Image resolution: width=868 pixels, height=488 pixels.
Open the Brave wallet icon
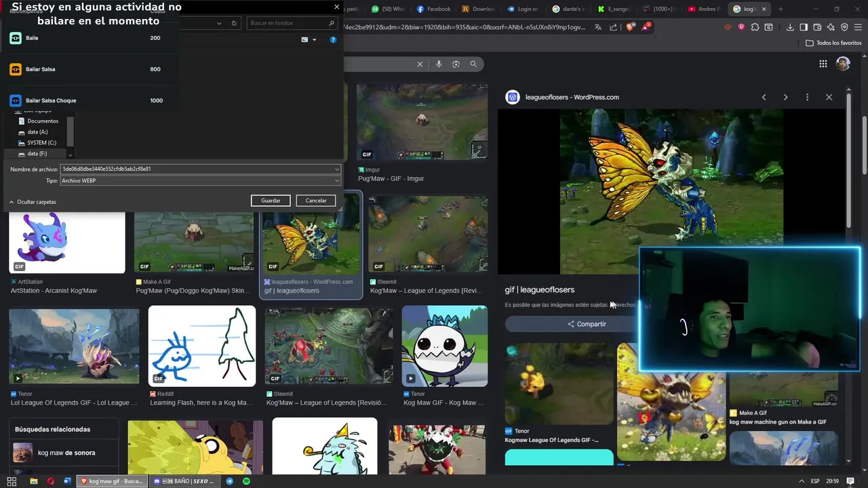click(817, 27)
